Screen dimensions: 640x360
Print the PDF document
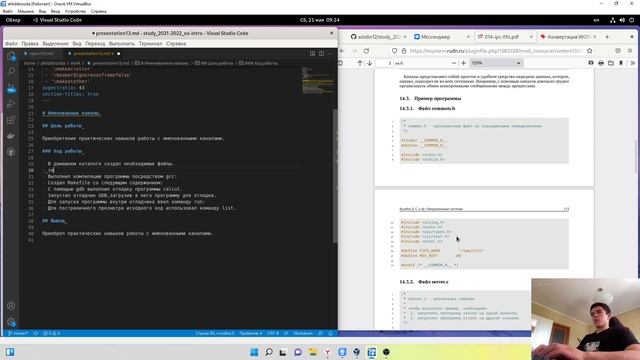[x=601, y=63]
